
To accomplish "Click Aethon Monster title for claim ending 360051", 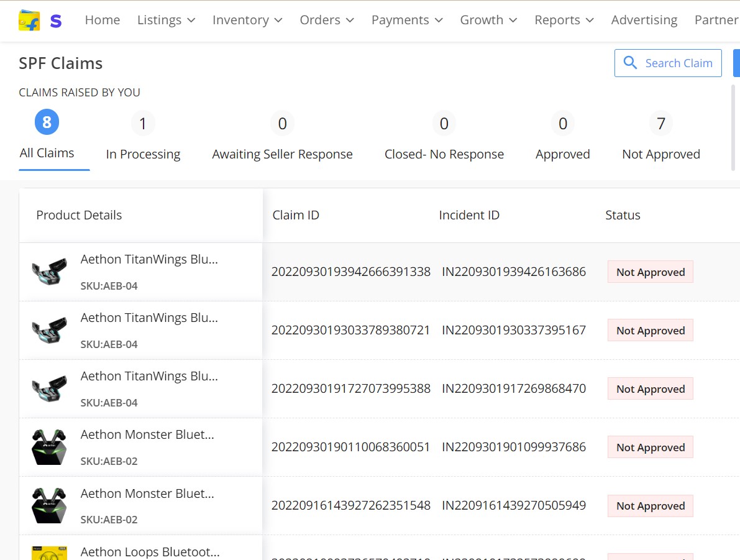I will pos(147,434).
